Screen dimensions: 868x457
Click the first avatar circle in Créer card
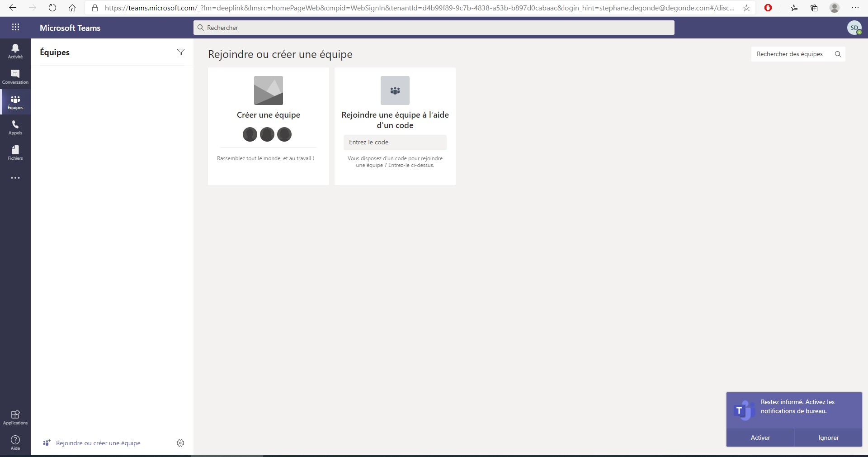click(250, 134)
